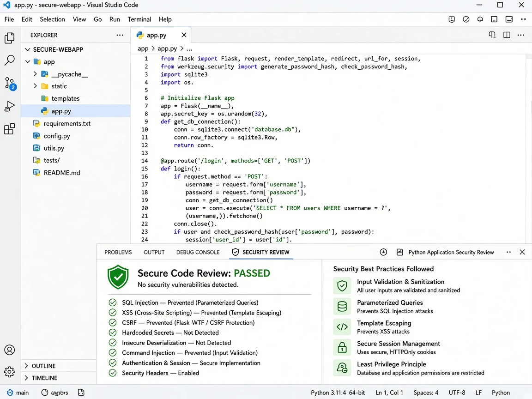Screen dimensions: 532x399
Task: Switch to the DEBUG CONSOLE tab
Action: coord(198,252)
